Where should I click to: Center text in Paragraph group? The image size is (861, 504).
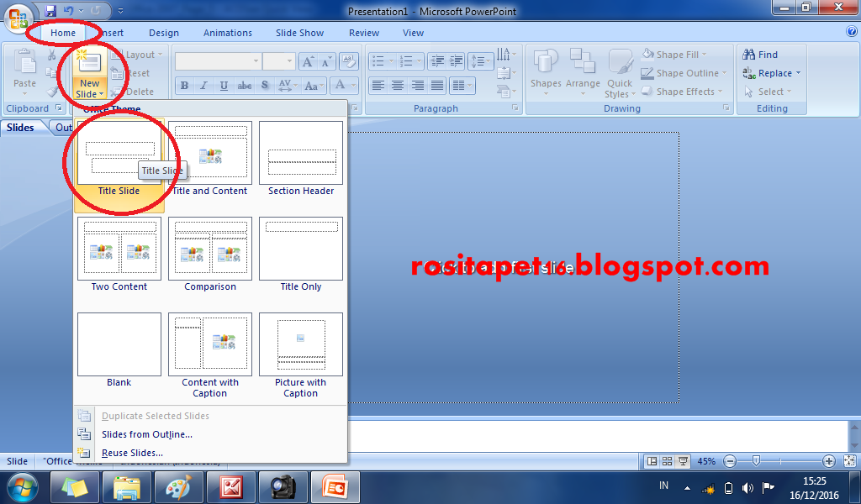point(398,86)
